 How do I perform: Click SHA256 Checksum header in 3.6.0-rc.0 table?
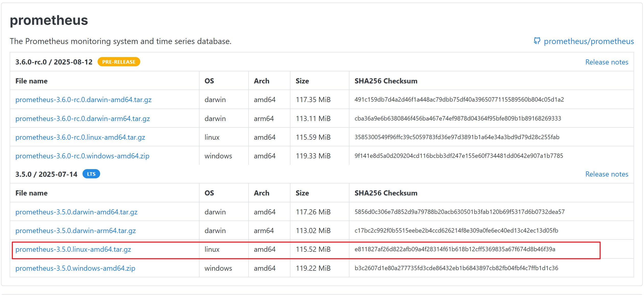pos(386,81)
